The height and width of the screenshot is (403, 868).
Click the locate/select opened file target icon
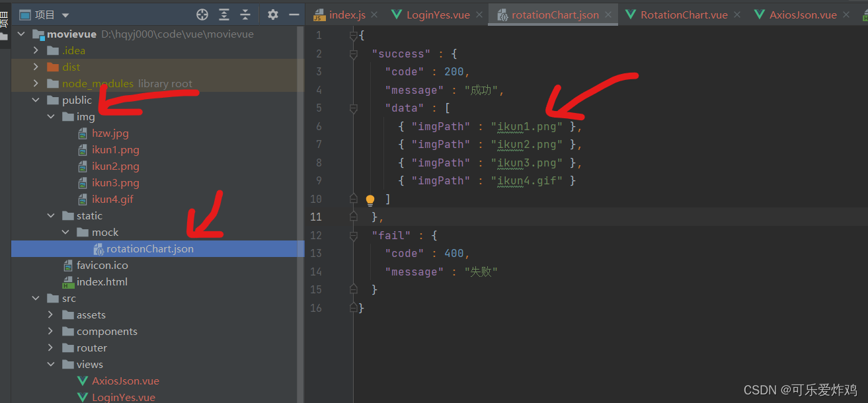pos(202,15)
